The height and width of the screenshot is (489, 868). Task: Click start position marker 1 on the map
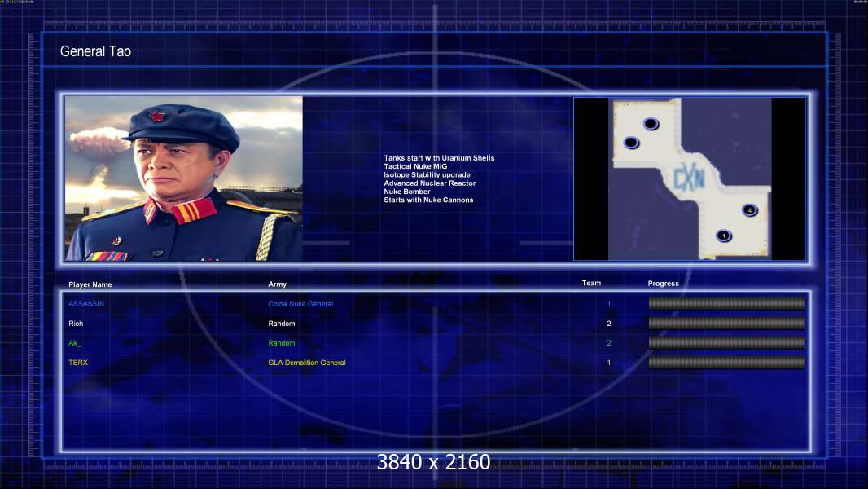[724, 236]
